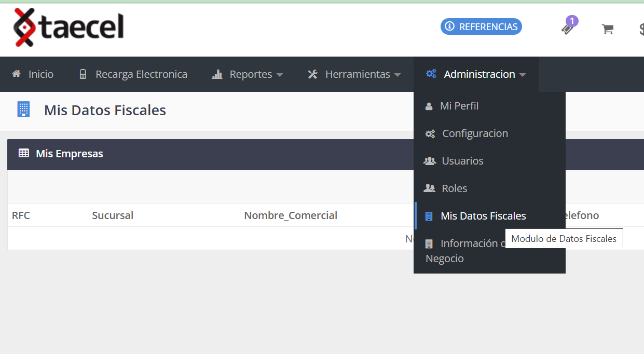
Task: Select the Roles menu entry
Action: click(x=454, y=188)
